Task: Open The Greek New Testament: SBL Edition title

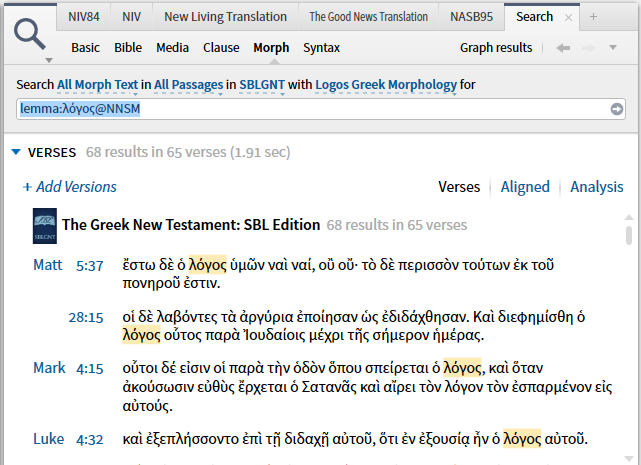Action: 191,225
